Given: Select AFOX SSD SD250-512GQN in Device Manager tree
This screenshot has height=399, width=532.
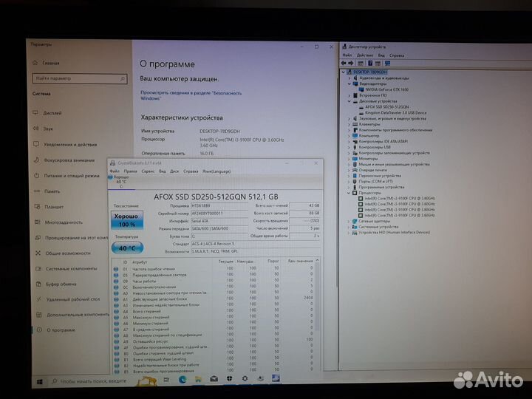Looking at the screenshot, I should [x=386, y=107].
